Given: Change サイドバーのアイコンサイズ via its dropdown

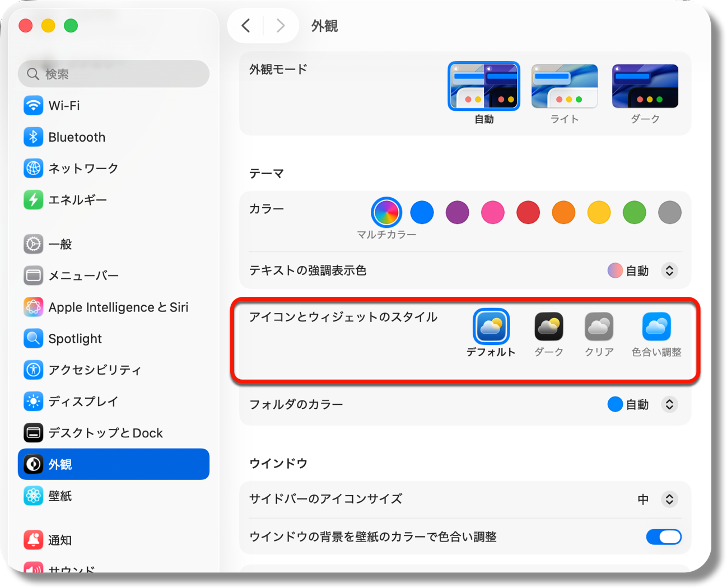Looking at the screenshot, I should 670,499.
